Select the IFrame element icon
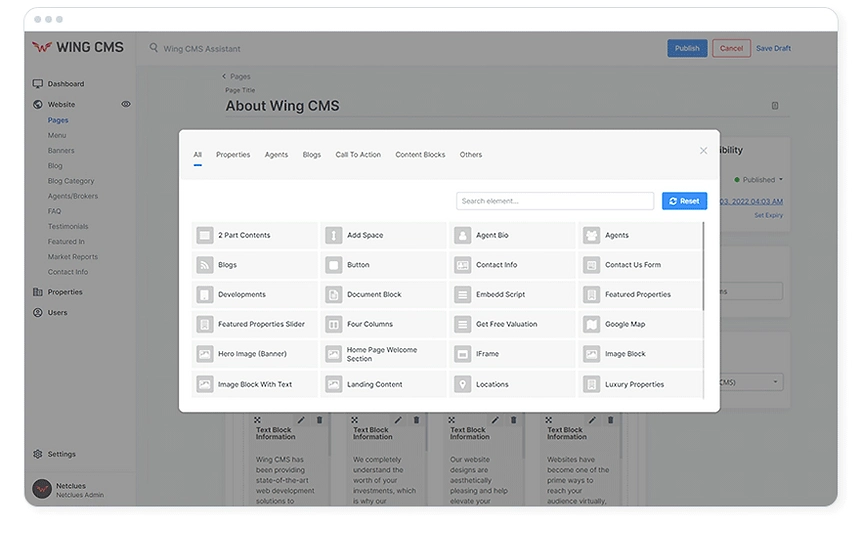 coord(463,354)
